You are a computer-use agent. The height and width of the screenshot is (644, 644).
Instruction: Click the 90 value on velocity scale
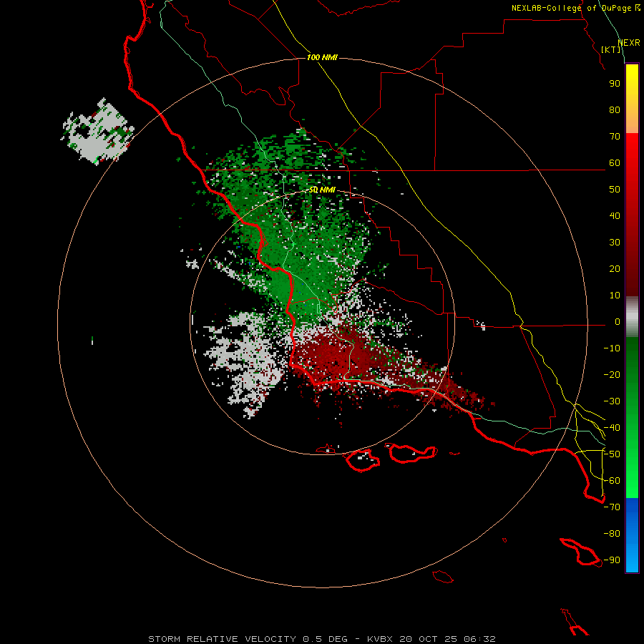pyautogui.click(x=615, y=84)
